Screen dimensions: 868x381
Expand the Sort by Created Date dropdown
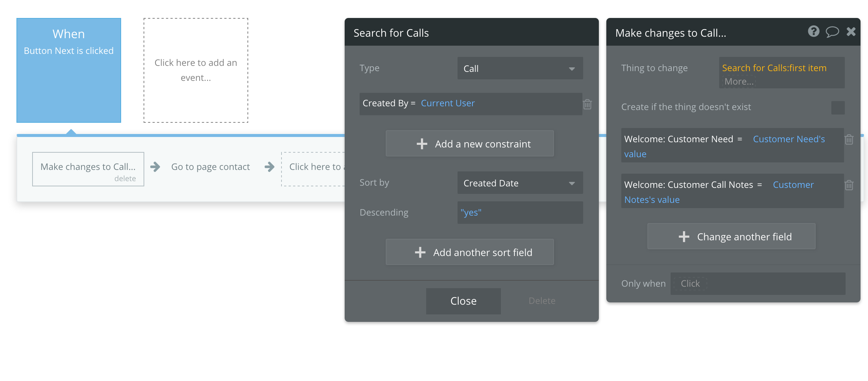coord(520,183)
